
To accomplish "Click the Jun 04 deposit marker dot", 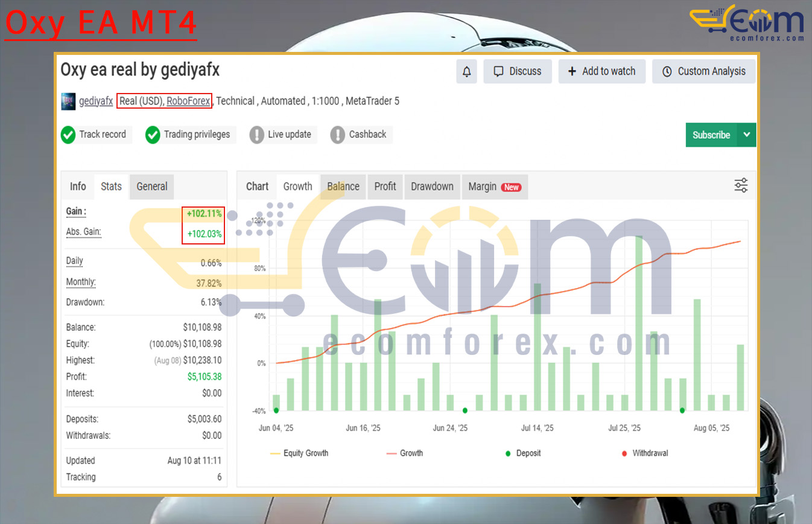I will (x=276, y=411).
